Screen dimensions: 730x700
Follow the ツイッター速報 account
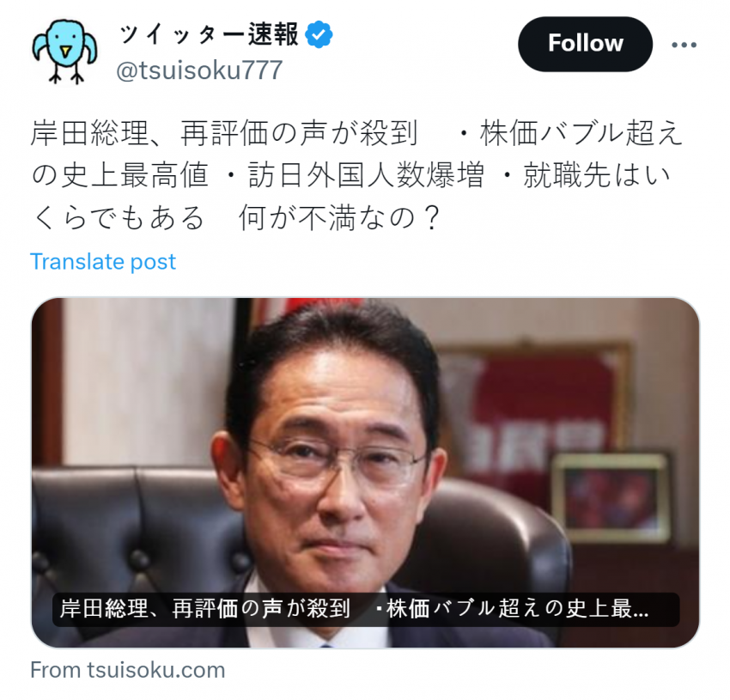pyautogui.click(x=585, y=44)
